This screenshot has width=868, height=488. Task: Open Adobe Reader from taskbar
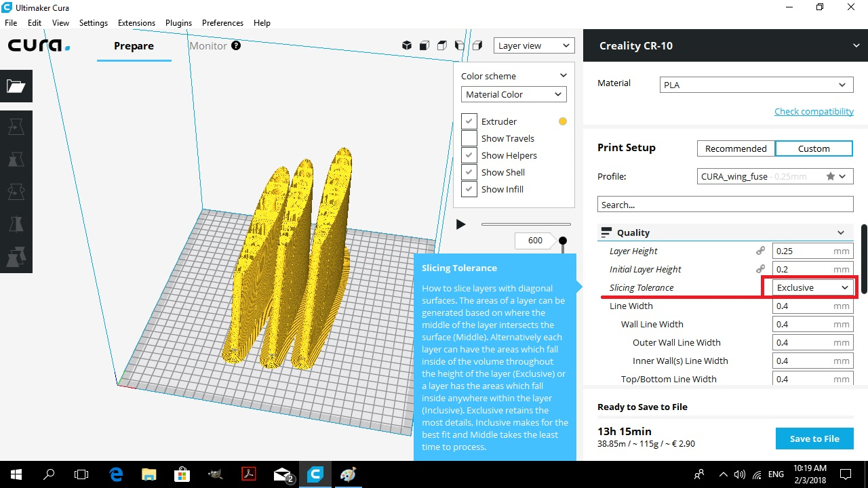(x=249, y=474)
